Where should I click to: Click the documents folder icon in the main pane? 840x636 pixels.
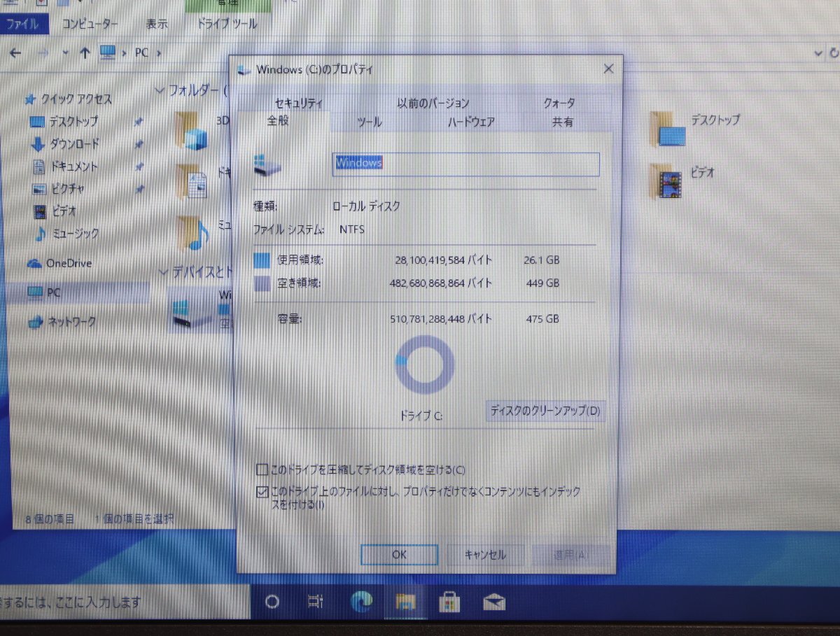coord(192,182)
